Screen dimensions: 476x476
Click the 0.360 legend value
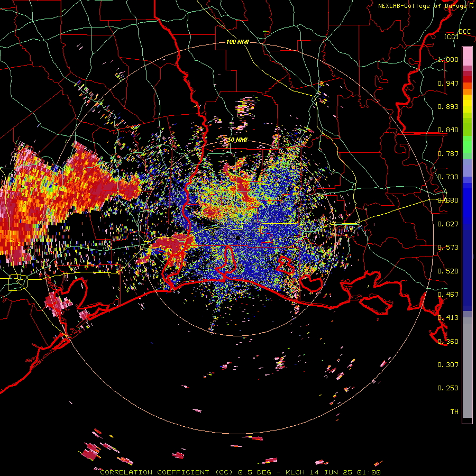point(448,342)
